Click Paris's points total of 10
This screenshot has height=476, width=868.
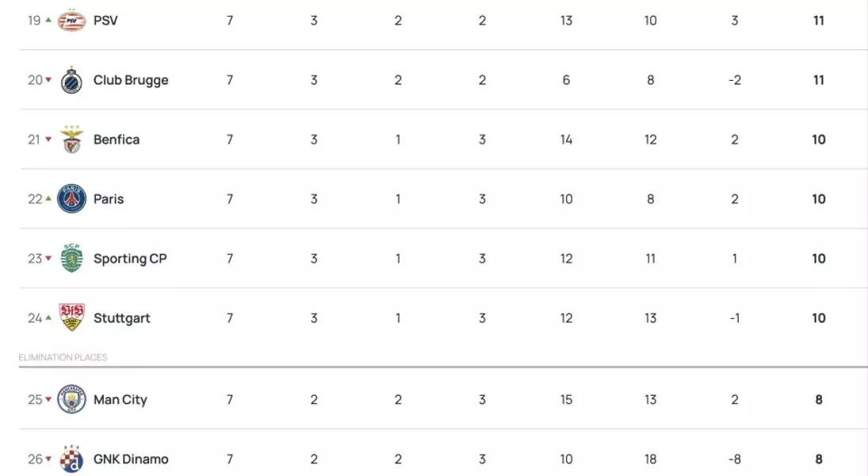pos(819,199)
